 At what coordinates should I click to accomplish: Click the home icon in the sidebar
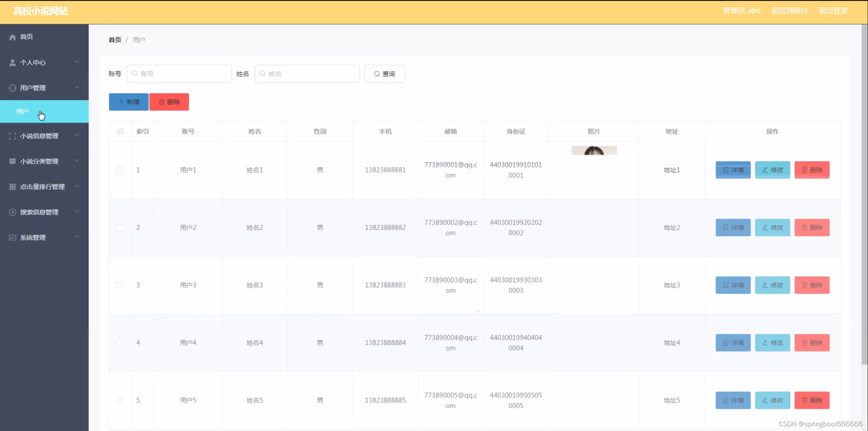12,37
